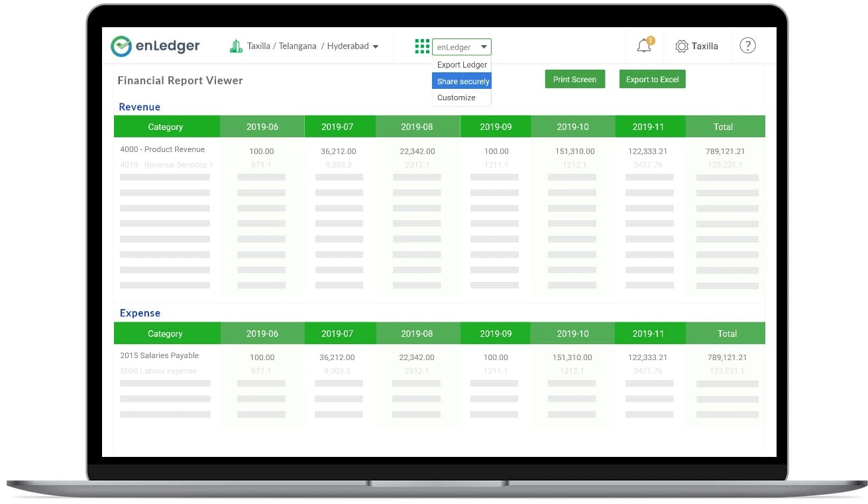
Task: Open the notifications bell
Action: pos(644,46)
